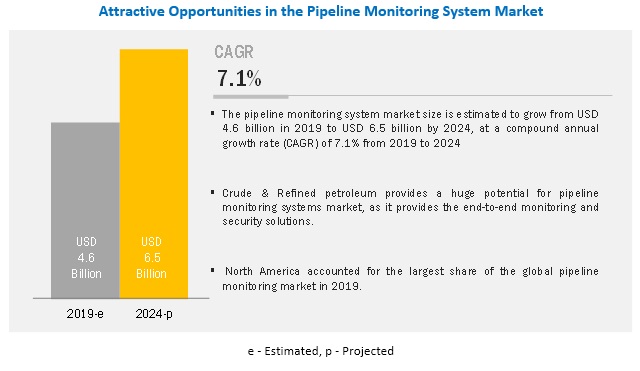Viewport: 640px width, 371px height.
Task: Click the 2019-e axis label
Action: click(85, 313)
